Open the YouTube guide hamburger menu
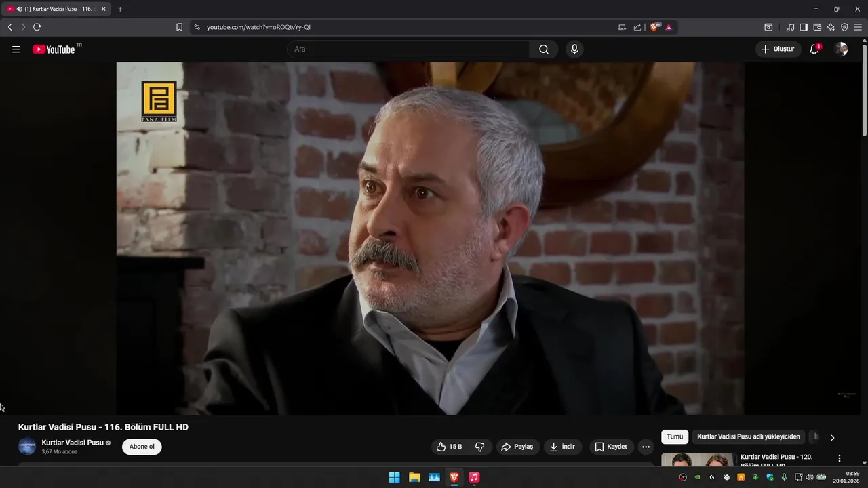This screenshot has width=868, height=488. click(16, 49)
